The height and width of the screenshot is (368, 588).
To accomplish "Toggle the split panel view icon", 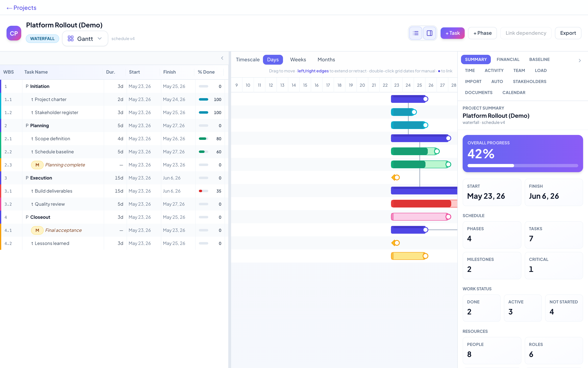I will (x=429, y=33).
